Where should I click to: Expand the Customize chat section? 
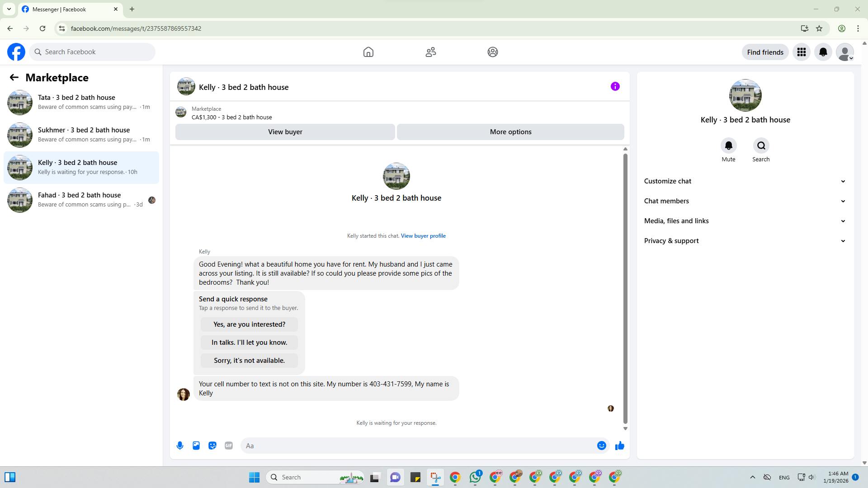point(745,181)
